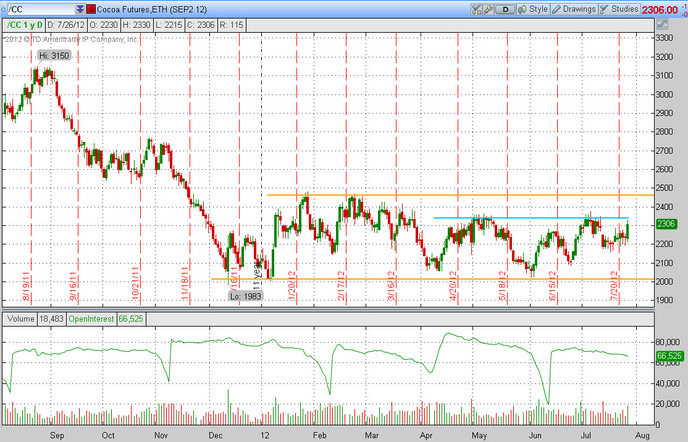Image resolution: width=688 pixels, height=442 pixels.
Task: Click the price axis chart mode icon
Action: point(662,25)
